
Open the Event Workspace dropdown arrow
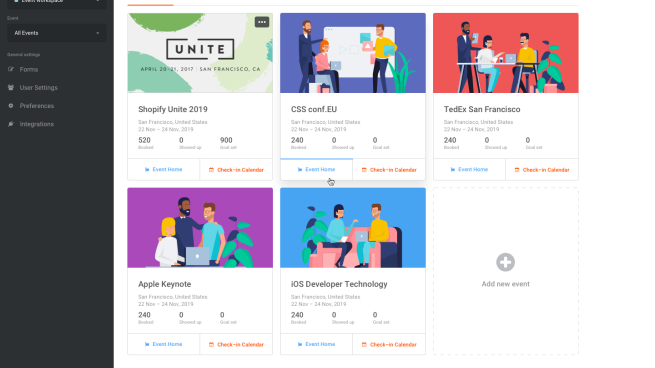click(98, 1)
